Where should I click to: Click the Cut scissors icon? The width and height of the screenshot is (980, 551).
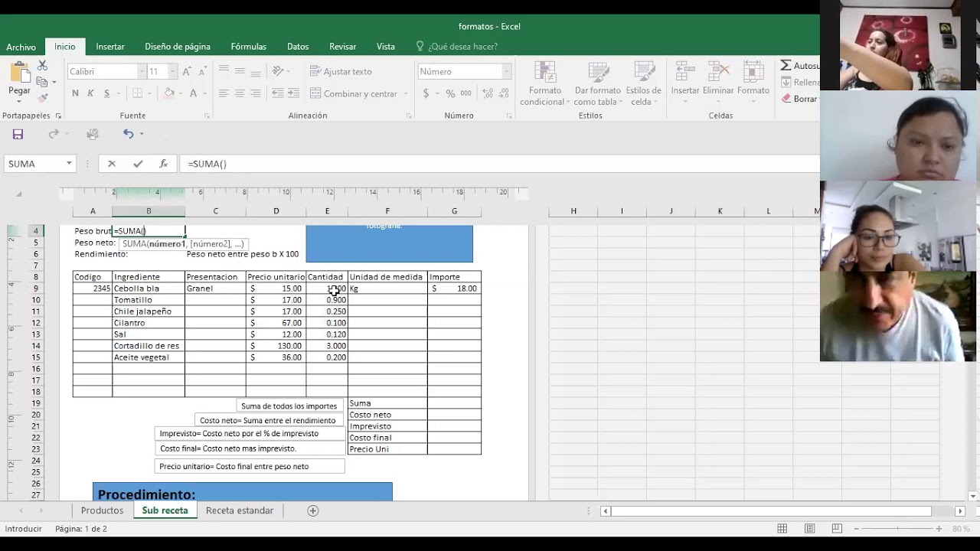coord(42,66)
